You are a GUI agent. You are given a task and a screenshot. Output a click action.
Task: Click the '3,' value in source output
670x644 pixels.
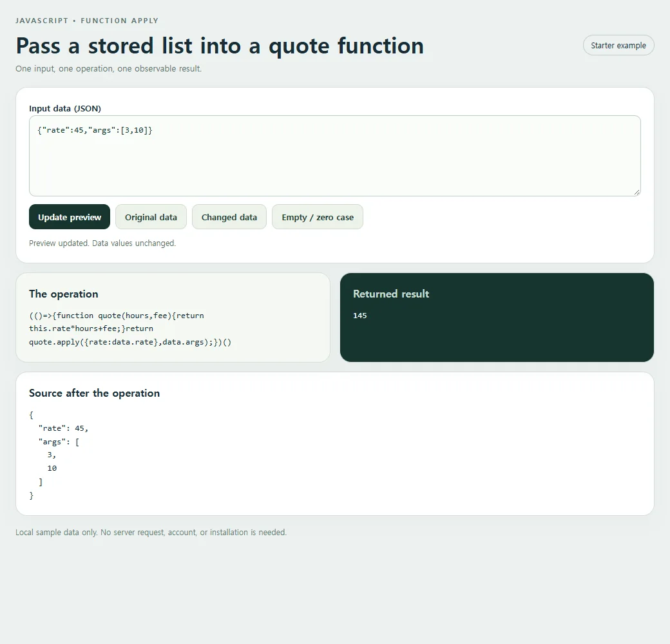pyautogui.click(x=52, y=455)
